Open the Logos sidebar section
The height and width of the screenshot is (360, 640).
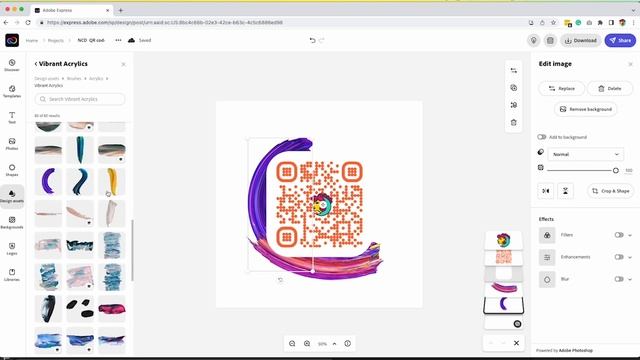point(12,249)
